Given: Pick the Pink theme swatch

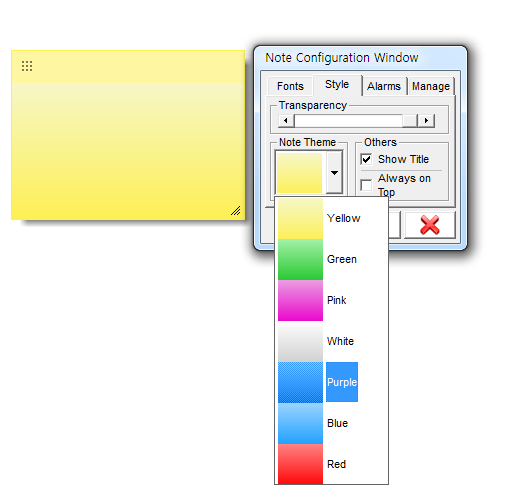Looking at the screenshot, I should [300, 300].
